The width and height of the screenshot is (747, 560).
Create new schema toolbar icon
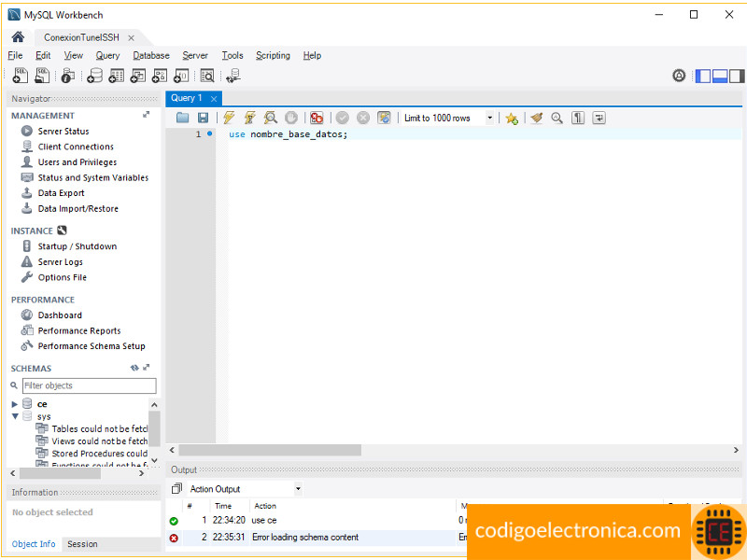pos(94,76)
